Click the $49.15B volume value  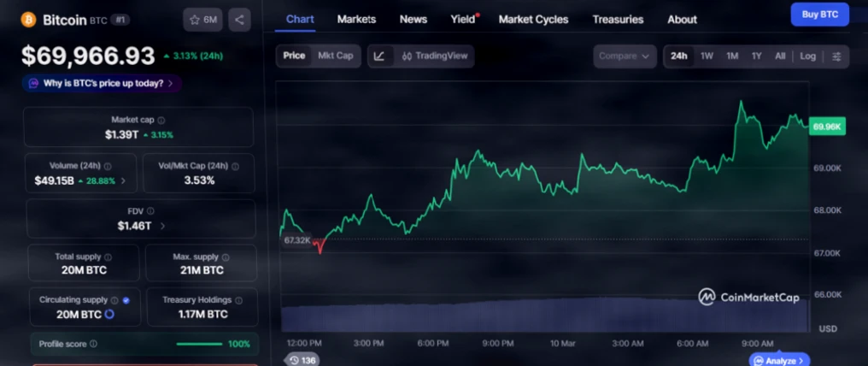55,181
